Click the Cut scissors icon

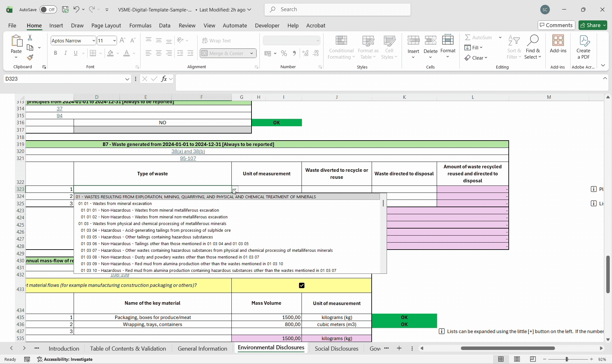click(x=30, y=38)
